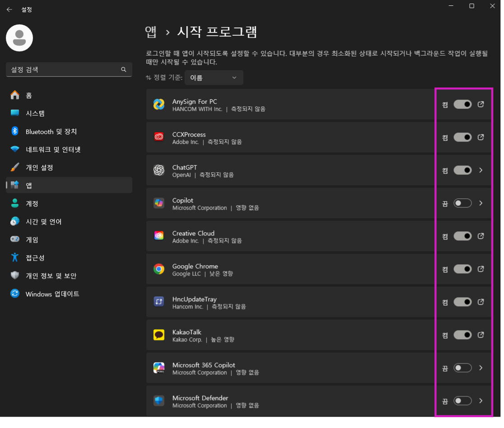Click the ChatGPT app icon

coord(159,170)
